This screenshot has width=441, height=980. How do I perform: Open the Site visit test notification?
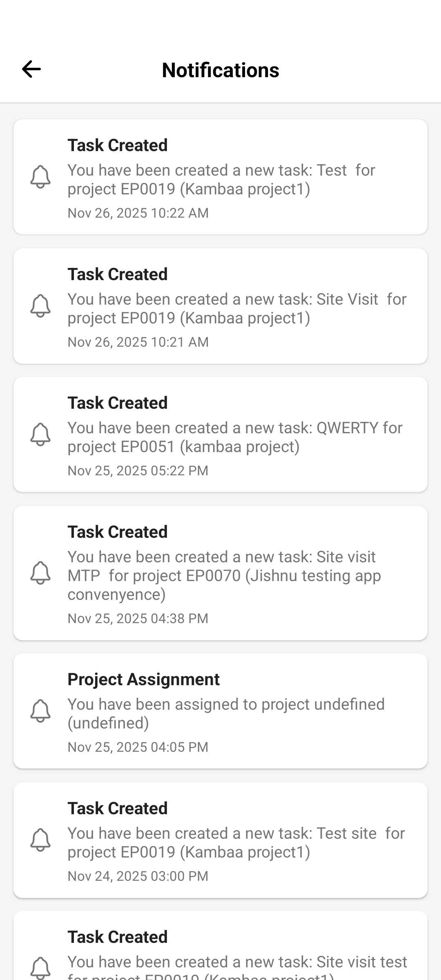[237, 964]
